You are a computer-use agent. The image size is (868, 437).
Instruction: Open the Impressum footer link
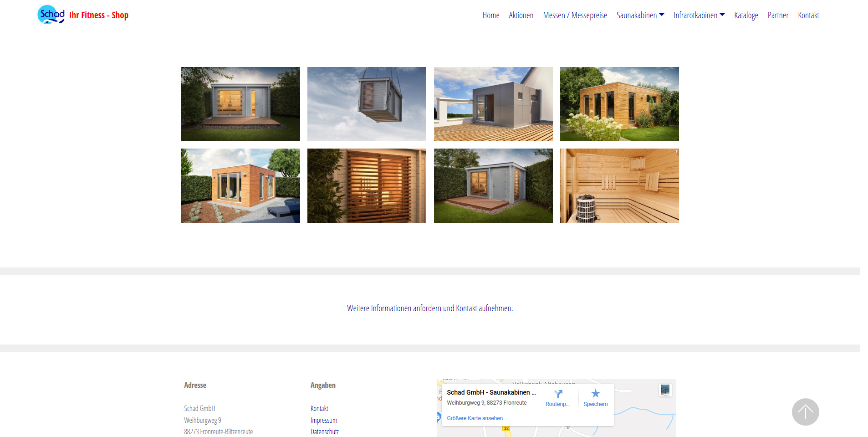[323, 420]
